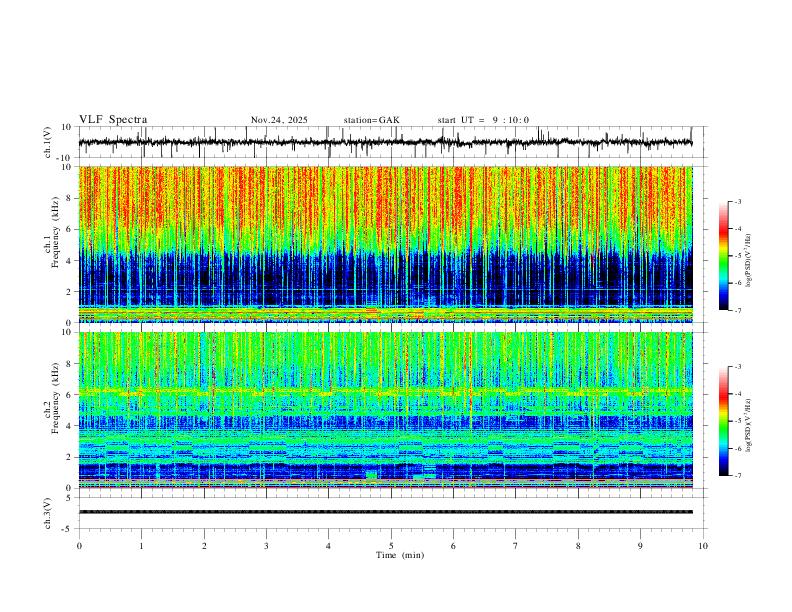Click the "-3" label on ch.1 color bar
This screenshot has height=612, width=792.
738,202
